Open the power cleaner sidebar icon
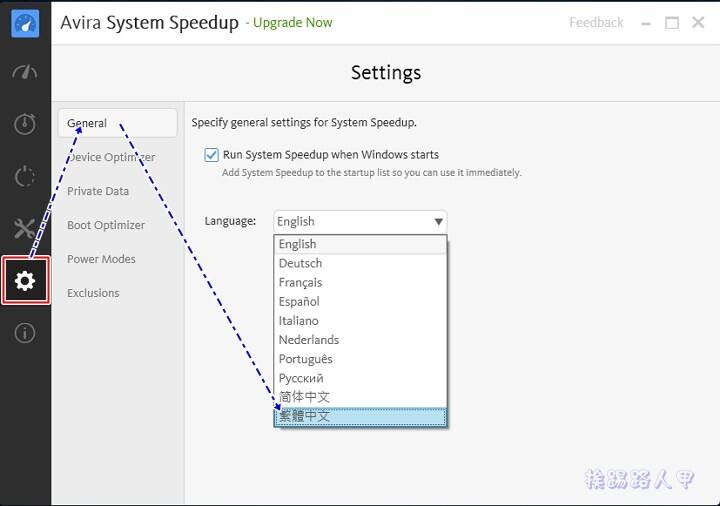This screenshot has height=506, width=720. (25, 176)
